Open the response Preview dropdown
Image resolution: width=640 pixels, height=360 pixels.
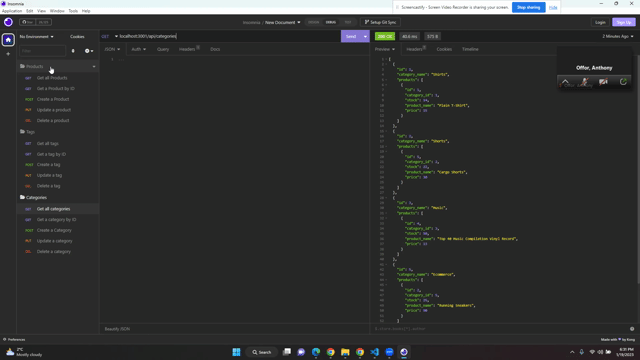(384, 49)
